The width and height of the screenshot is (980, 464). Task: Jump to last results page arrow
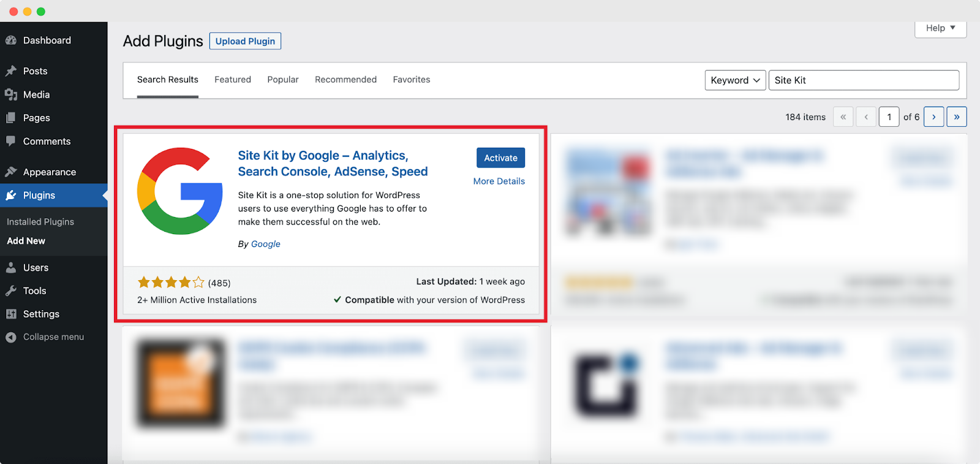click(957, 116)
